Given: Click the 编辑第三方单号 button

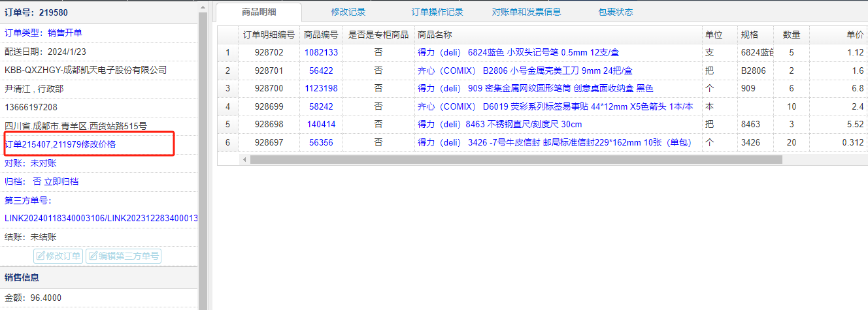Looking at the screenshot, I should (x=123, y=256).
